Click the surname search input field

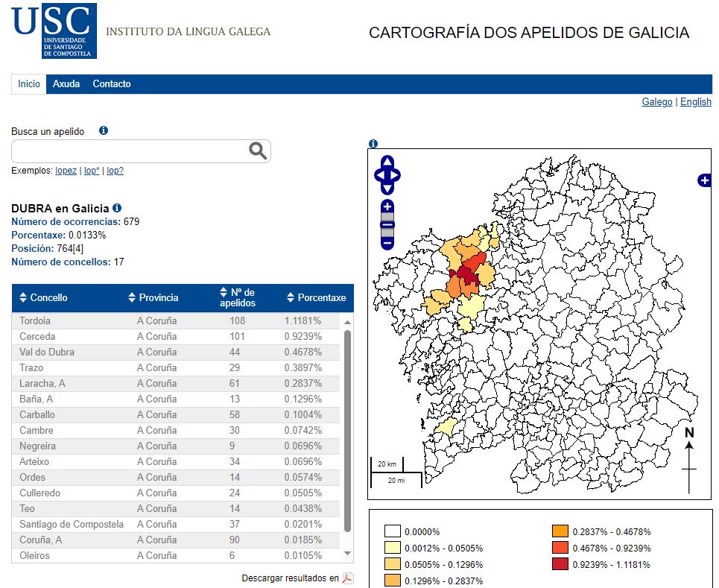[130, 151]
